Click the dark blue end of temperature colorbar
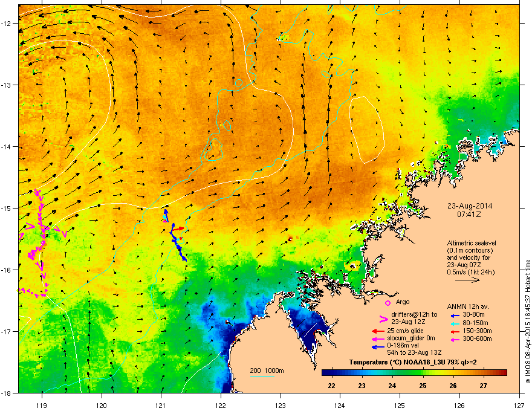532x411 pixels. click(x=328, y=373)
